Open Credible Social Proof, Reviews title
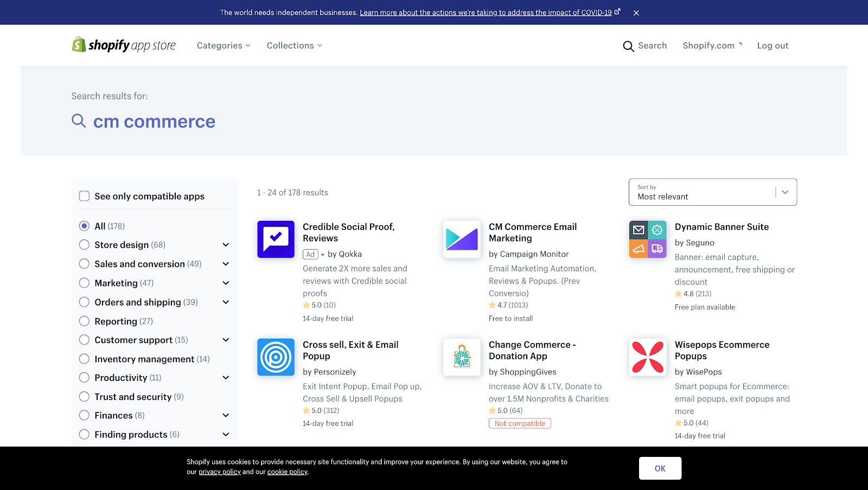Viewport: 868px width, 490px height. (349, 232)
